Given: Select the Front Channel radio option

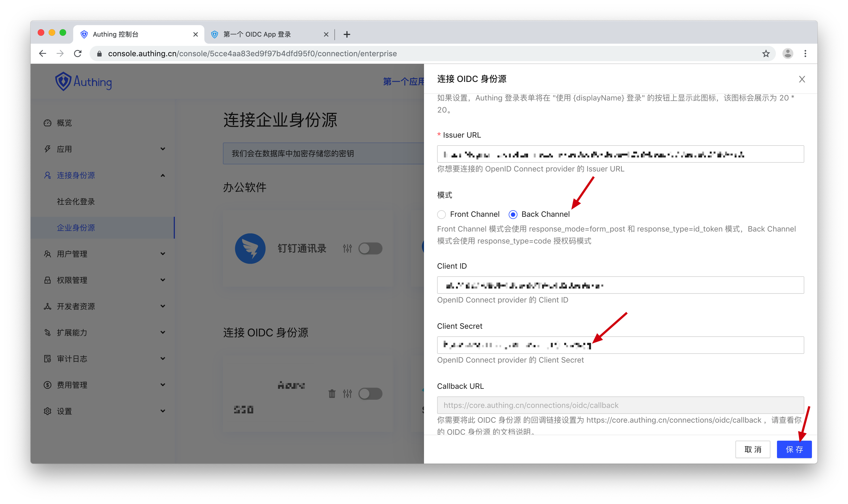Looking at the screenshot, I should click(441, 215).
